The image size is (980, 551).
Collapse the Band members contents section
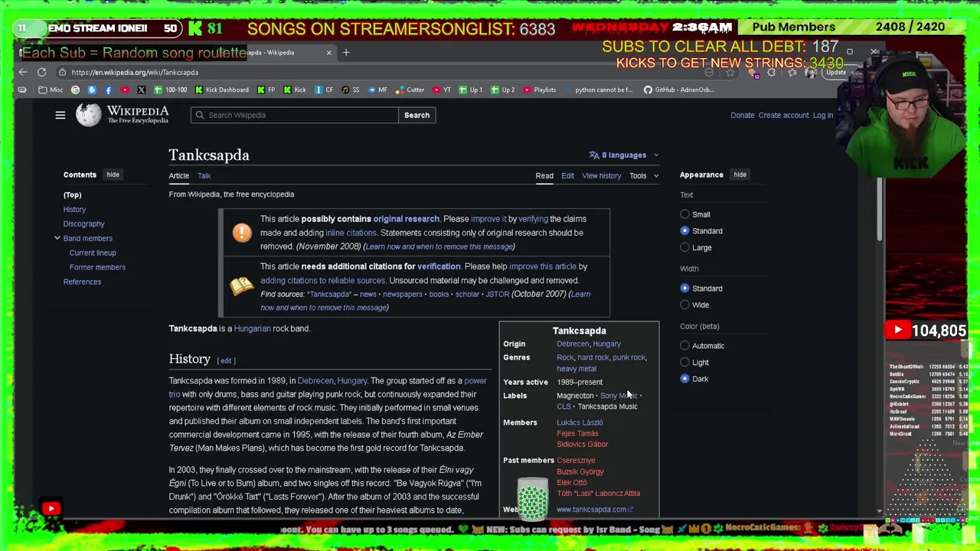[57, 238]
